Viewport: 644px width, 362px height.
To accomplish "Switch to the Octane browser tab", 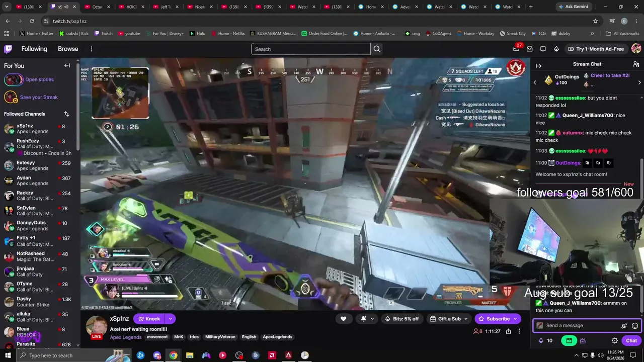I will pos(97,7).
